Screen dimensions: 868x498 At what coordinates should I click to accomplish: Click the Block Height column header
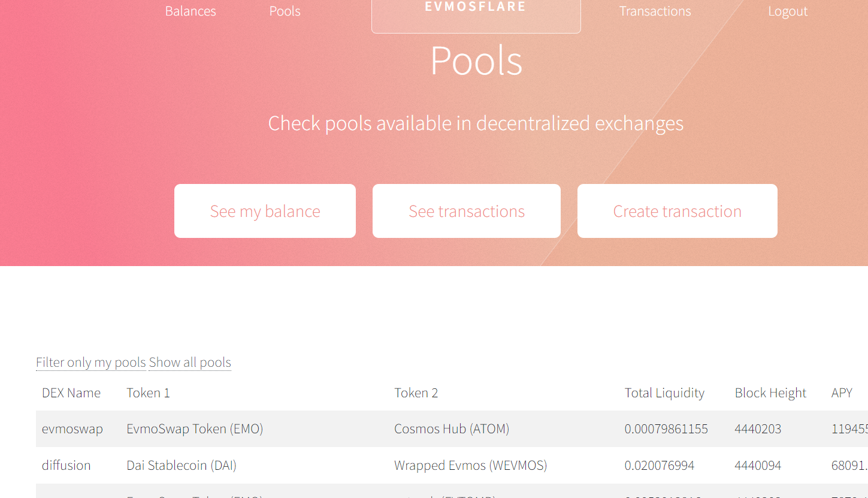(770, 393)
